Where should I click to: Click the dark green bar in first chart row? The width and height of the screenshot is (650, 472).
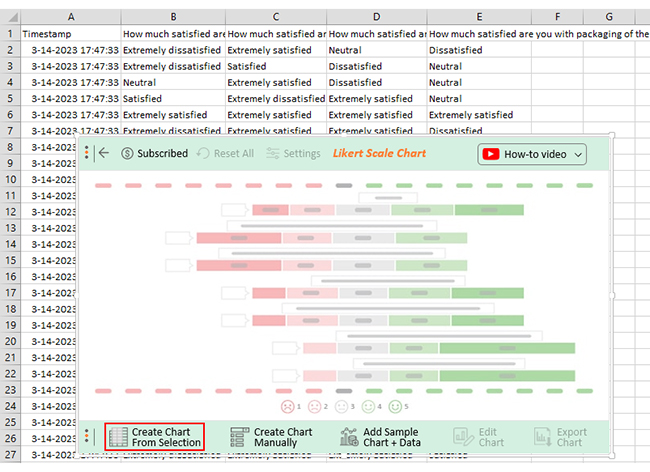tap(489, 210)
